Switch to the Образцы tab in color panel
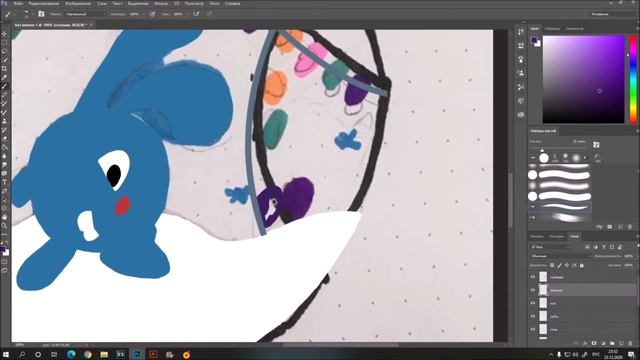This screenshot has width=640, height=360. [x=552, y=29]
